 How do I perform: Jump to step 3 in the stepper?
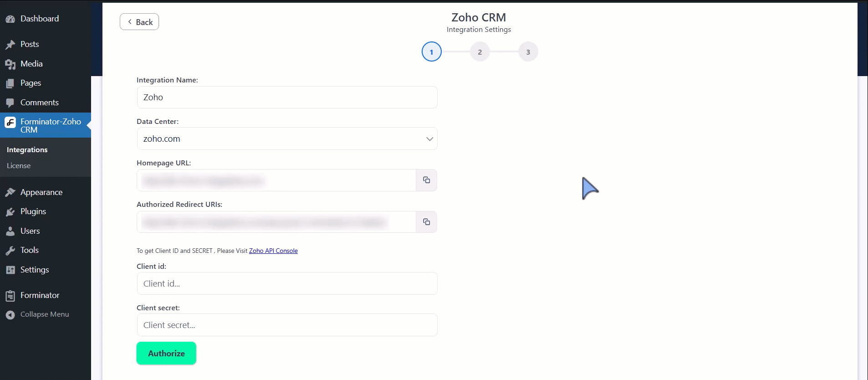click(528, 52)
